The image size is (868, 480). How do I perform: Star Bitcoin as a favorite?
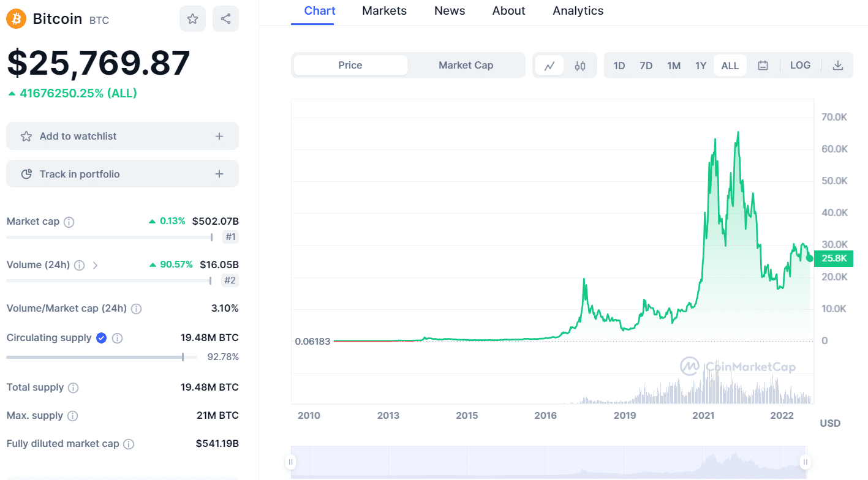pos(192,19)
